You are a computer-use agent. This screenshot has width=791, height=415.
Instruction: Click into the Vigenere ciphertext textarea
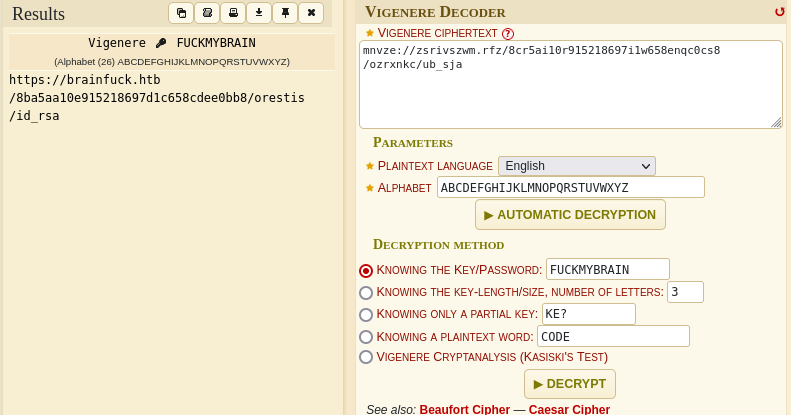[x=570, y=85]
